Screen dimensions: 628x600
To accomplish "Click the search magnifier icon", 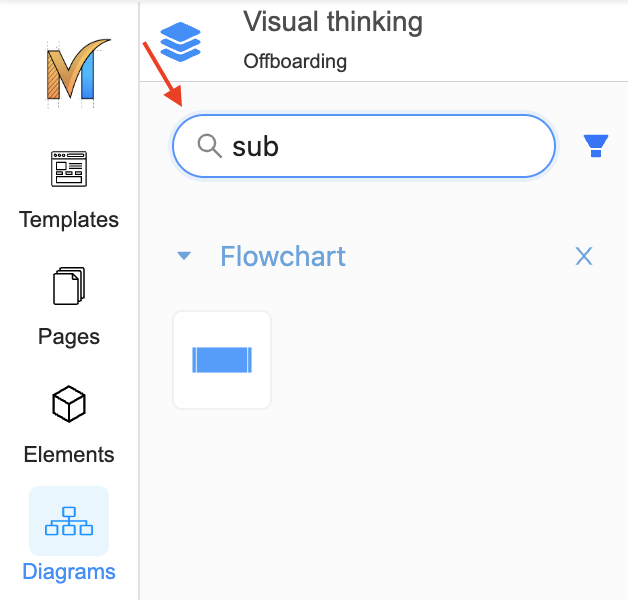I will tap(209, 146).
